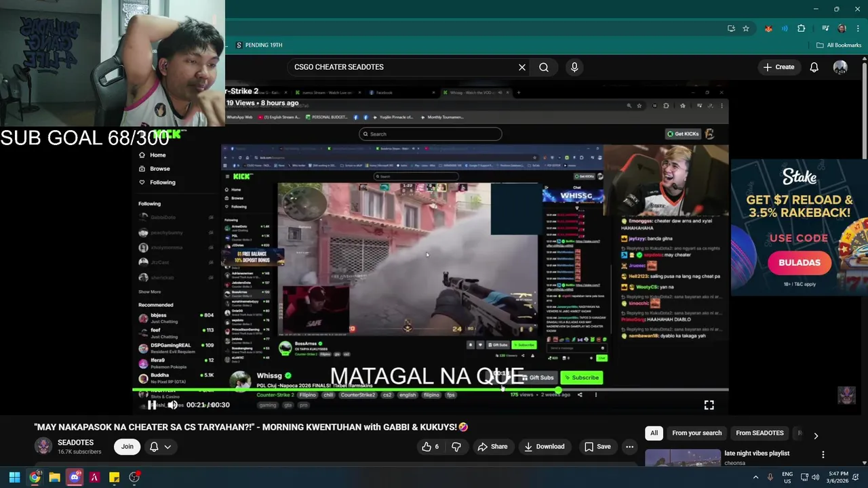868x488 pixels.
Task: Select the From your search chip
Action: pyautogui.click(x=697, y=433)
